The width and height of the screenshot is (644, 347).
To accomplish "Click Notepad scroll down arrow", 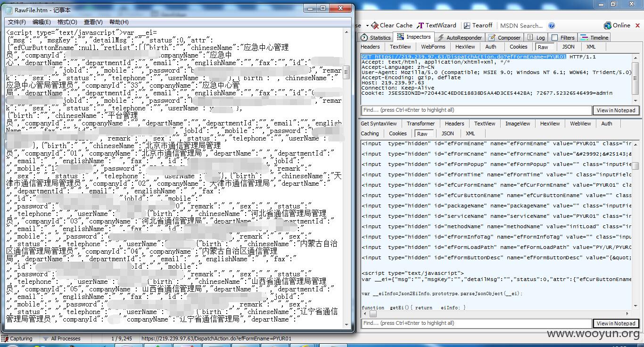I will click(x=346, y=325).
